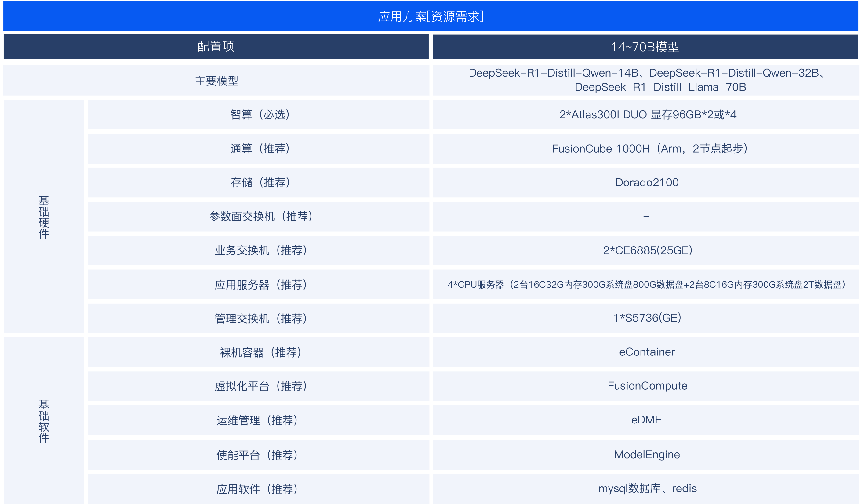Select the '应用软件（推荐）' cell
Viewport: 861px width, 504px height.
pos(259,489)
